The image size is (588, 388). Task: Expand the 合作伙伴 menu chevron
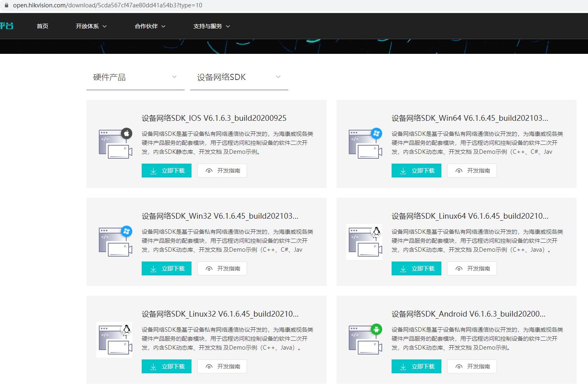tap(164, 26)
